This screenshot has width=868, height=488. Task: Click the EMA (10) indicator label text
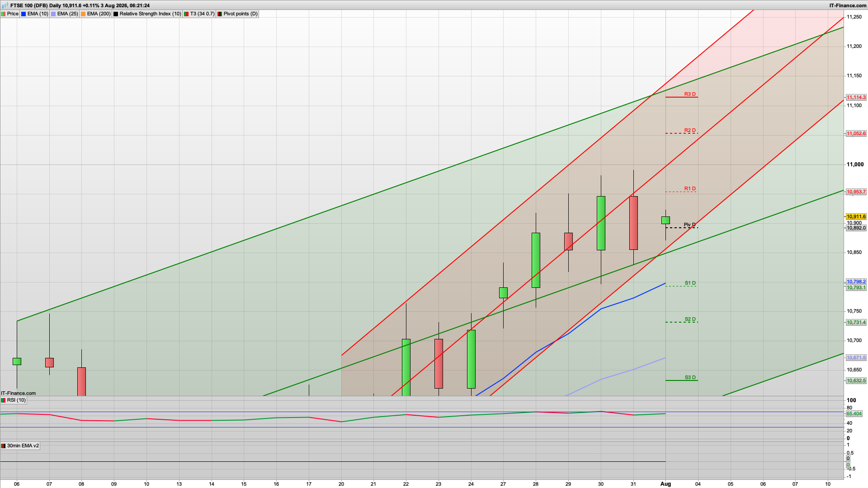[38, 14]
